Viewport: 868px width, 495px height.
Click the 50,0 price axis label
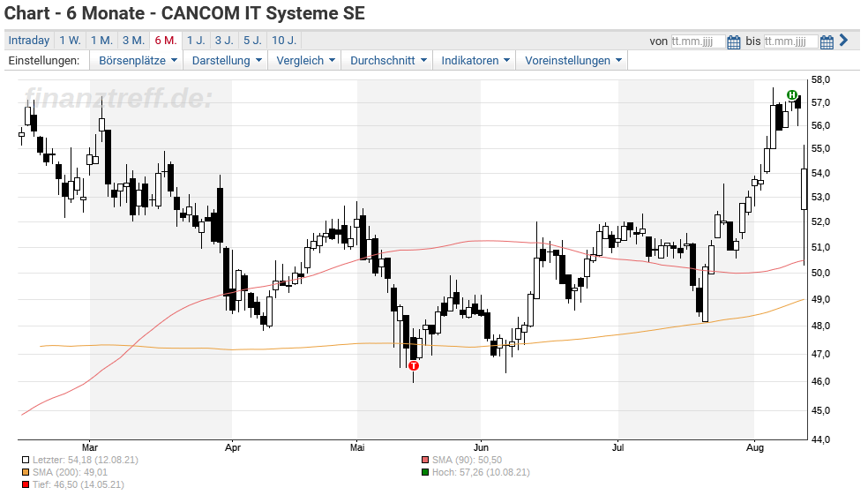coord(820,273)
